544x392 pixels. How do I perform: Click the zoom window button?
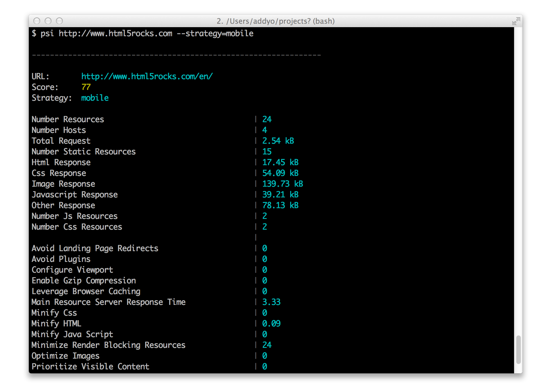(x=59, y=21)
